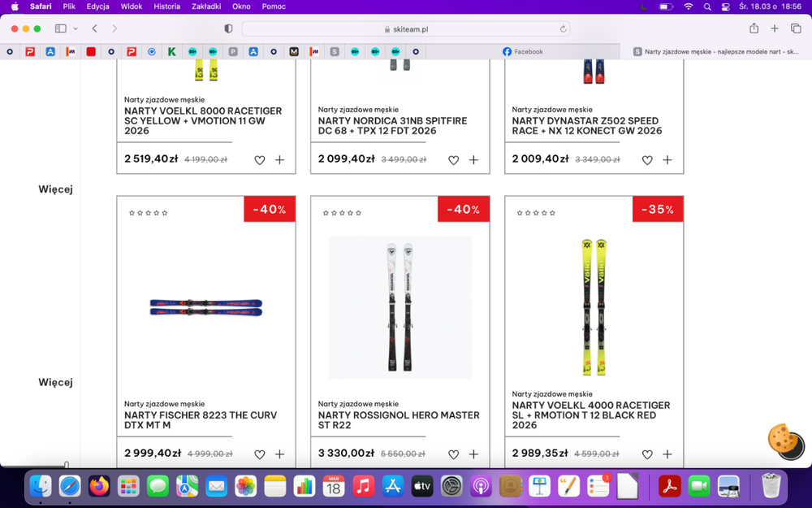The image size is (812, 508).
Task: Switch to the Facebook tab
Action: (x=522, y=51)
